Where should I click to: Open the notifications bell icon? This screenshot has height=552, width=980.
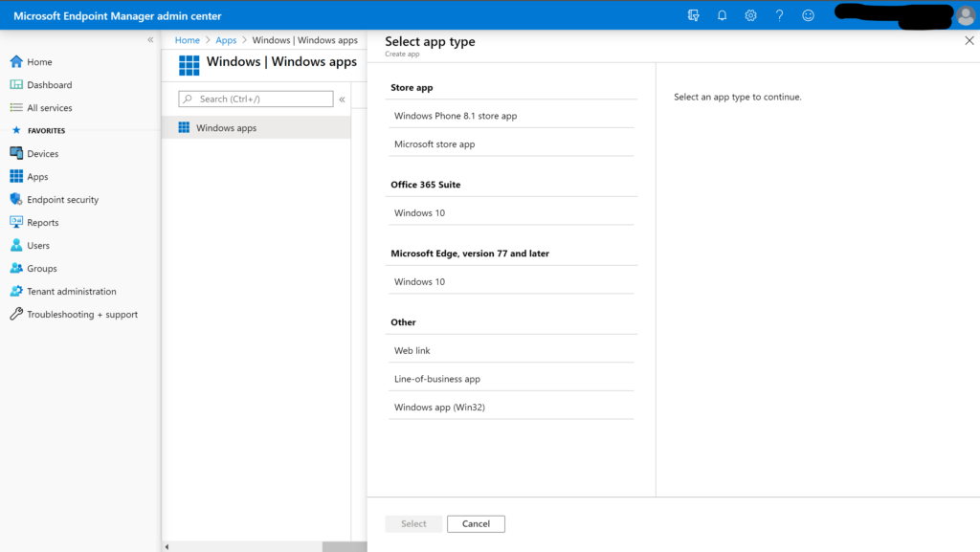pos(722,15)
